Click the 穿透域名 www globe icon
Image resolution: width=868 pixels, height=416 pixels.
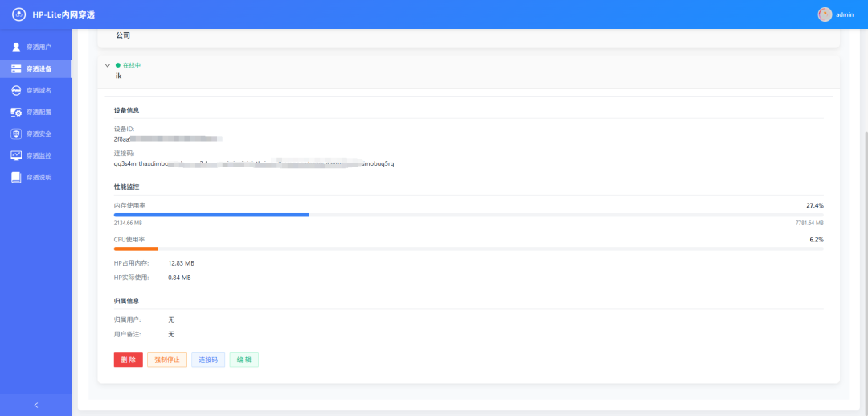[x=16, y=91]
